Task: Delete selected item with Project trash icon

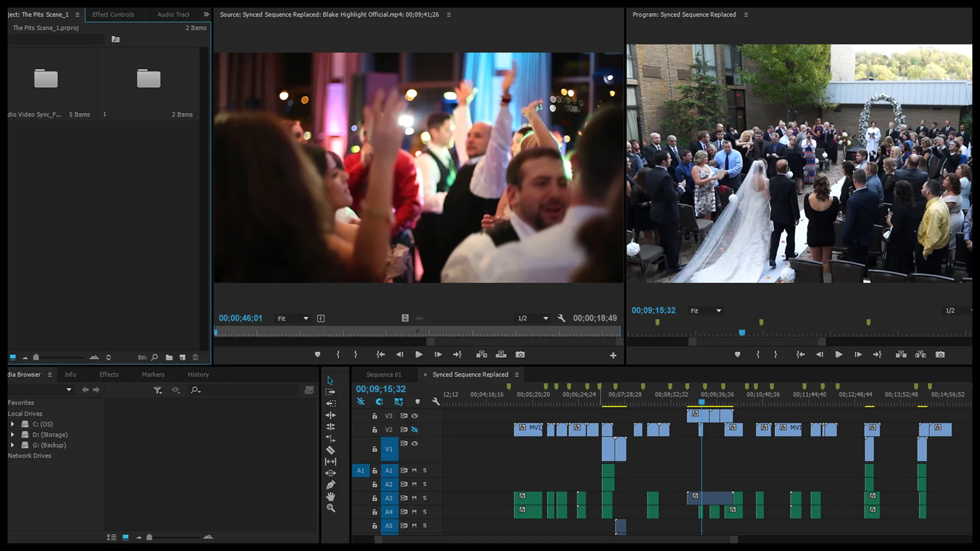Action: coord(195,357)
